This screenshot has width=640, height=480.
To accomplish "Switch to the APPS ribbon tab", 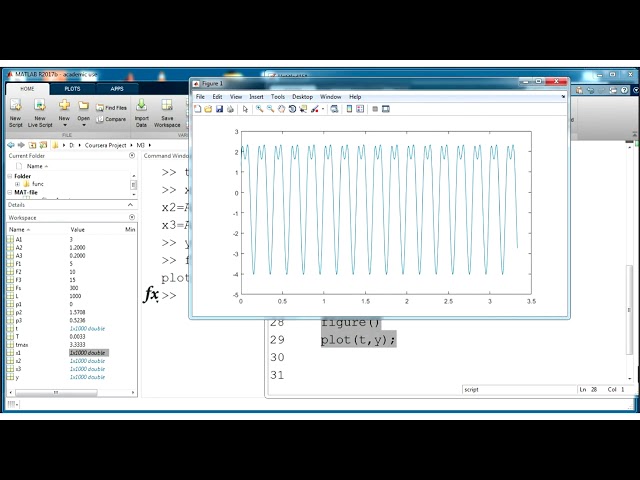I will 117,89.
